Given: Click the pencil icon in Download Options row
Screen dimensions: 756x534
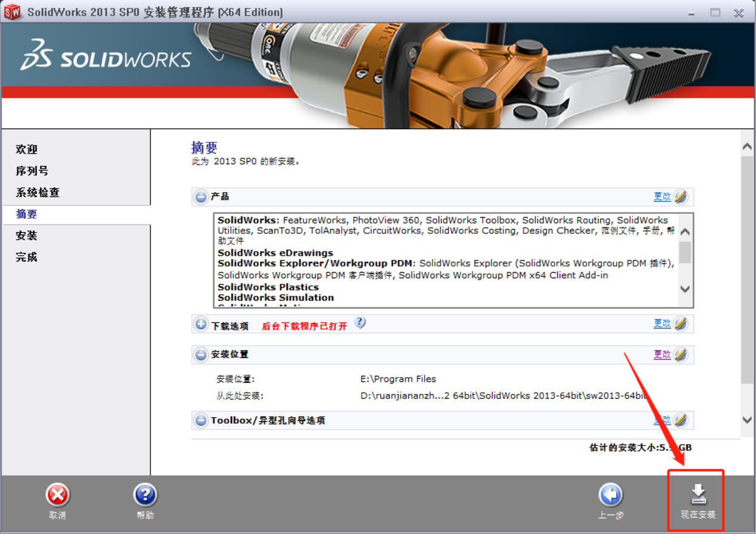Looking at the screenshot, I should [x=681, y=324].
